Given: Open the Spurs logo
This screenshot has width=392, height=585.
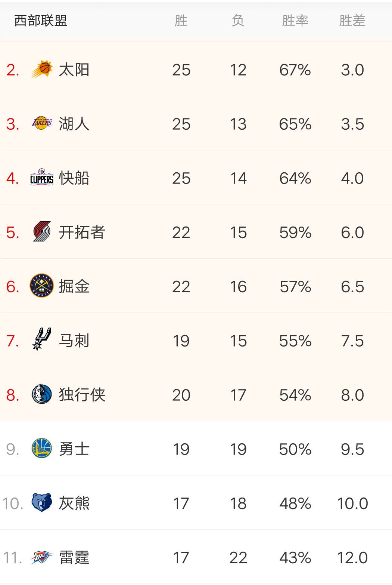Looking at the screenshot, I should [x=42, y=339].
